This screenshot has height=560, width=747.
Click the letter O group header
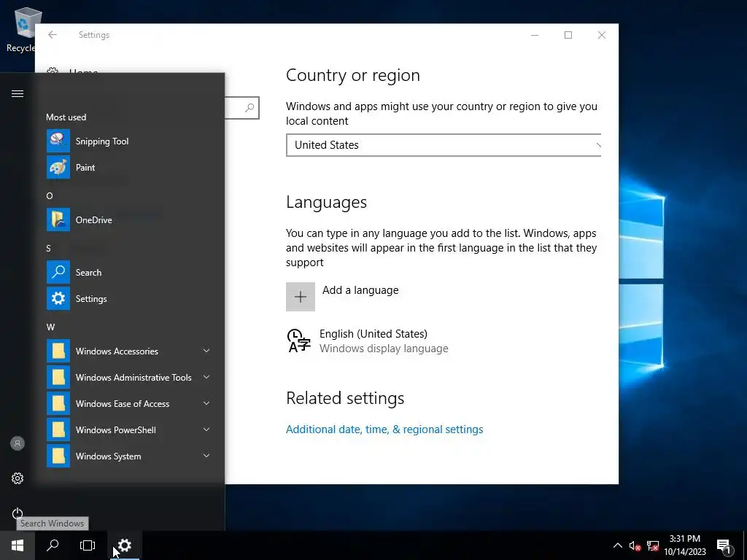pyautogui.click(x=50, y=195)
